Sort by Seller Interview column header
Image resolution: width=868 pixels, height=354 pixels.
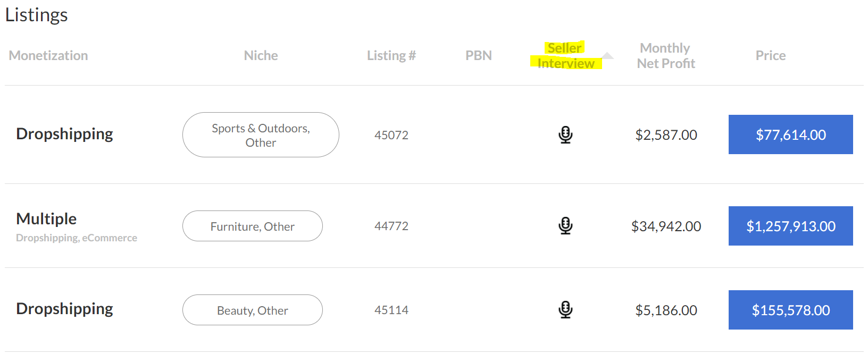tap(566, 55)
